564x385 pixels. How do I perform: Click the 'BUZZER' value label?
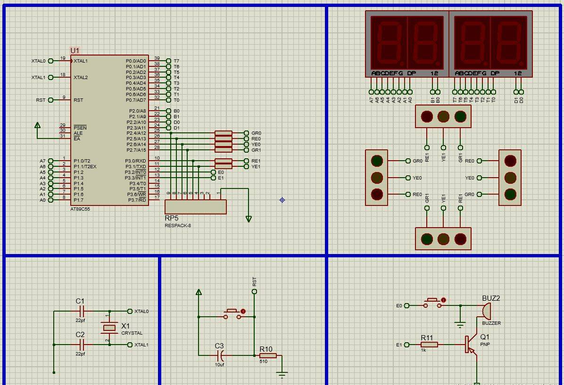tap(491, 323)
